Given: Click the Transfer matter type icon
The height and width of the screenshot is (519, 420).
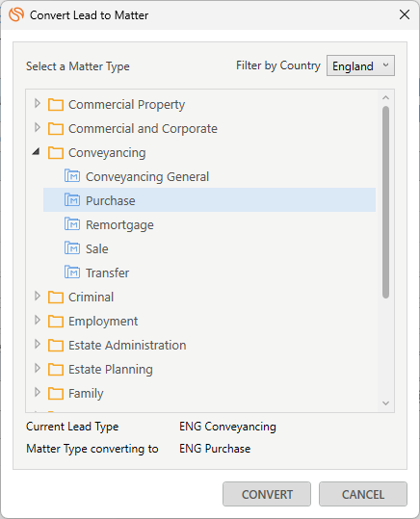Looking at the screenshot, I should coord(72,272).
